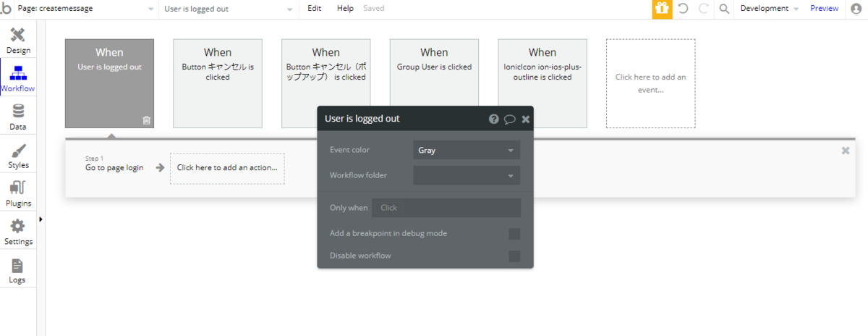Delete event via trash icon
Screen dimensions: 868x336
coord(146,120)
